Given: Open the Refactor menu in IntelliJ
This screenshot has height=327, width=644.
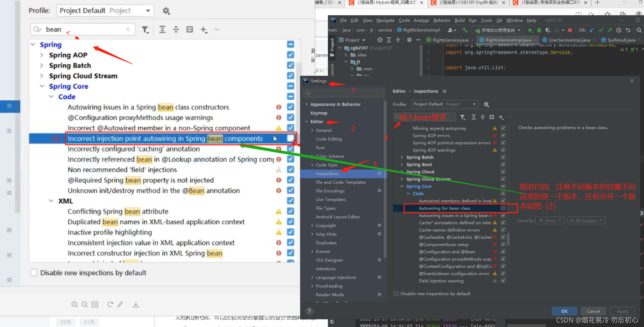Looking at the screenshot, I should pos(442,20).
